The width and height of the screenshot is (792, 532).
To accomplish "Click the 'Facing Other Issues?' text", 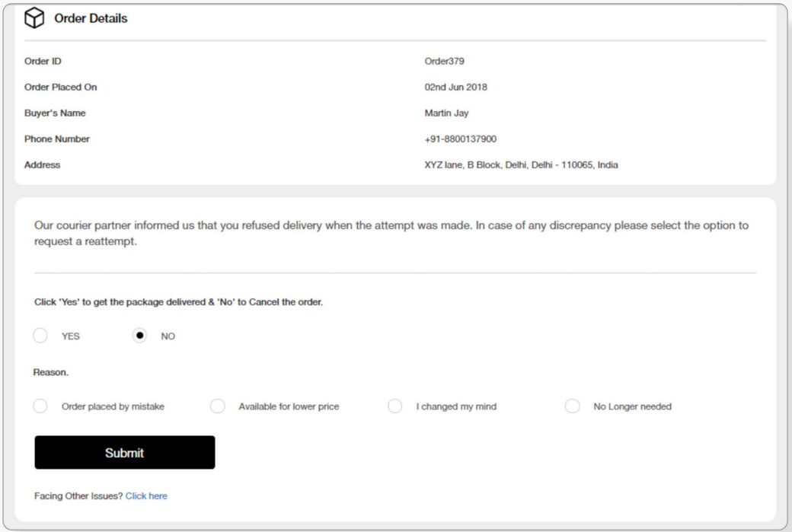I will pyautogui.click(x=78, y=495).
